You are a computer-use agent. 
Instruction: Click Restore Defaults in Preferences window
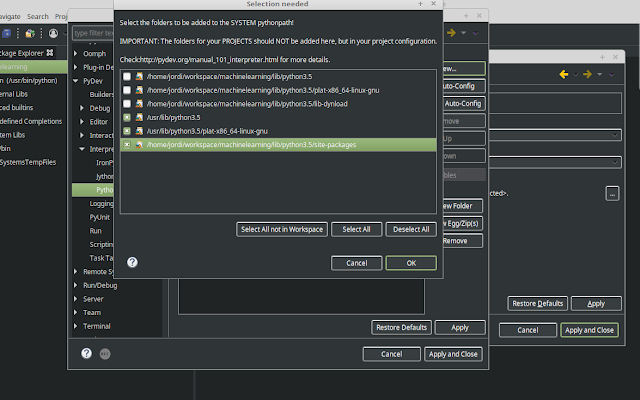click(x=401, y=327)
